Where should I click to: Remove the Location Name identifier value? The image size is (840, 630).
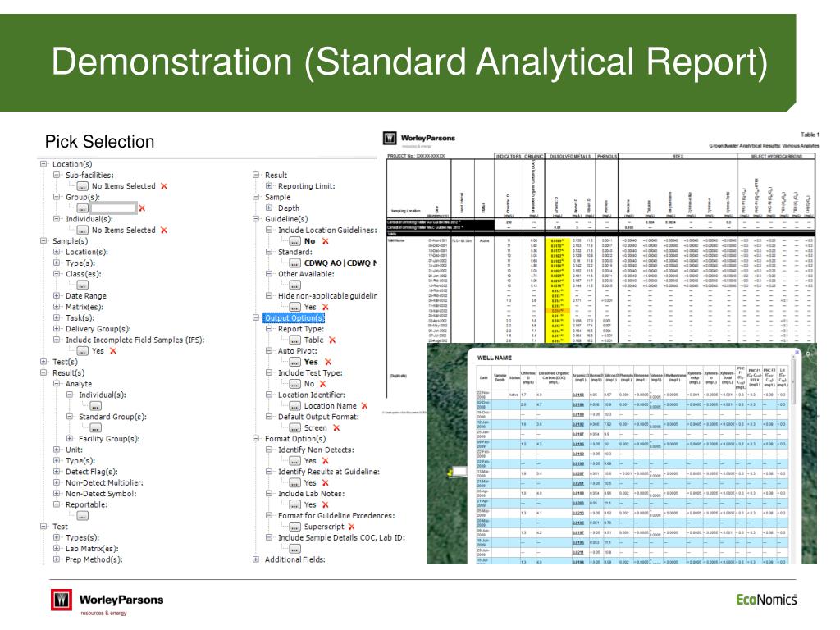(364, 406)
